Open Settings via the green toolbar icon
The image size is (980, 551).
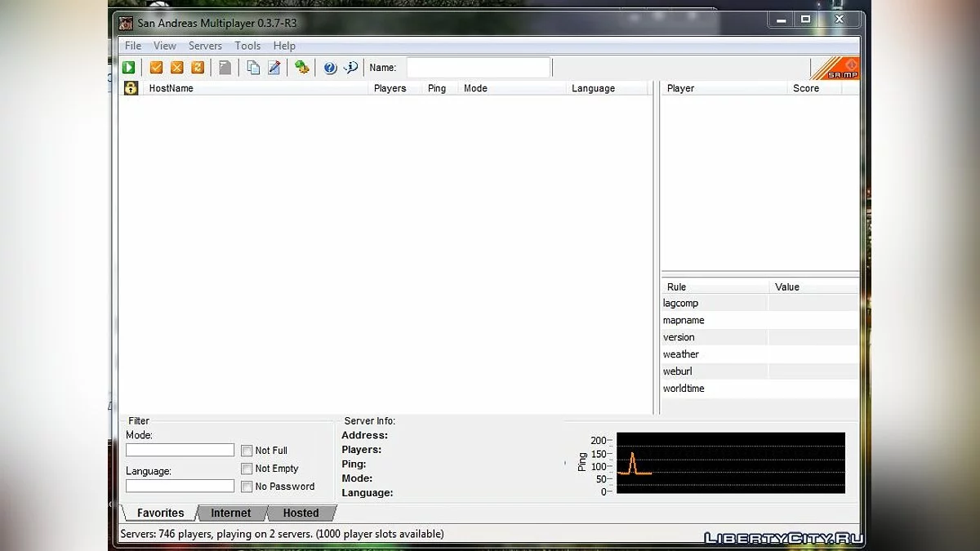tap(302, 68)
